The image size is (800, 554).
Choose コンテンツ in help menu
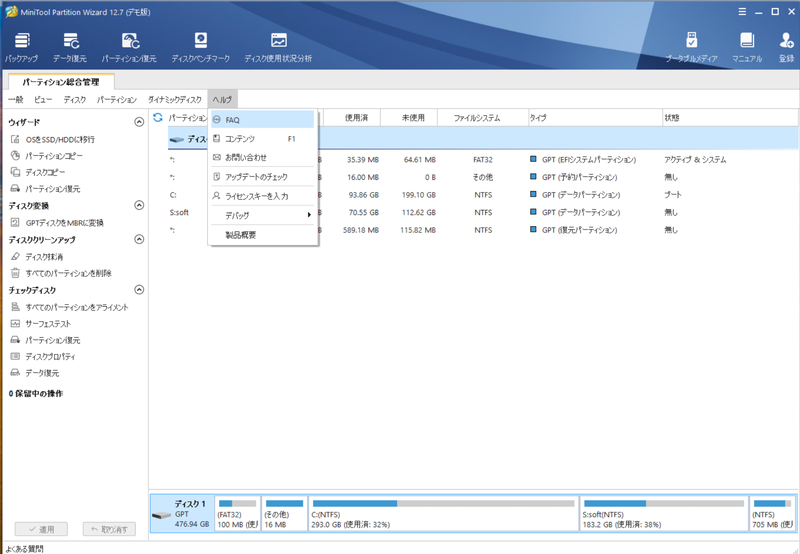point(263,139)
